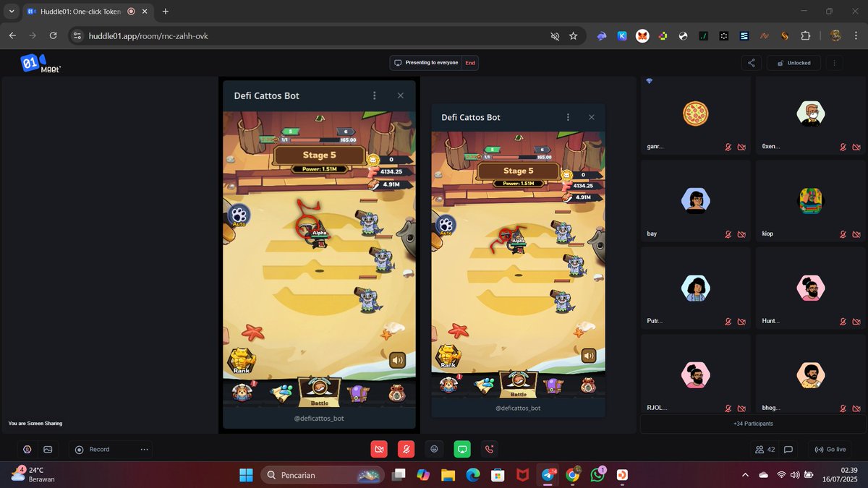Open the cat profile icon in right game nav

click(448, 385)
